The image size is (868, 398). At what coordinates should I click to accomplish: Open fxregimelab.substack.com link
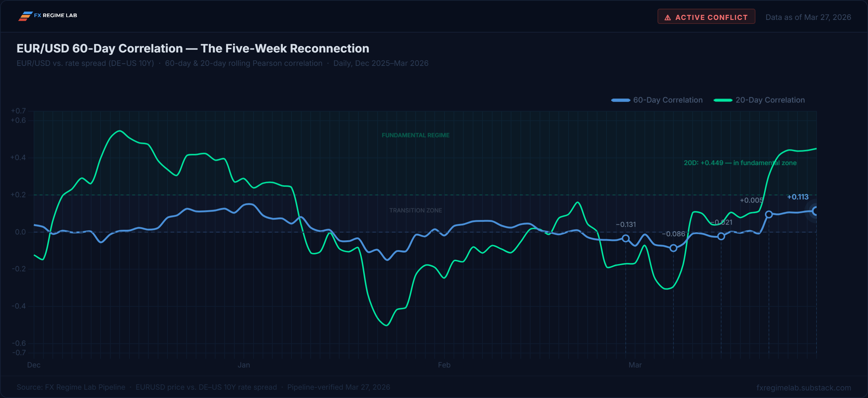[x=804, y=388]
